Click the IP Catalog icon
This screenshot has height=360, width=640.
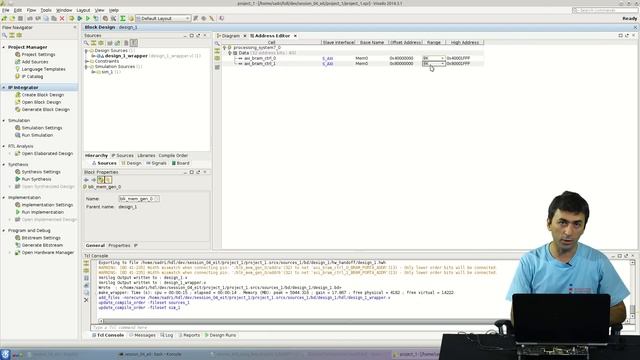18,77
